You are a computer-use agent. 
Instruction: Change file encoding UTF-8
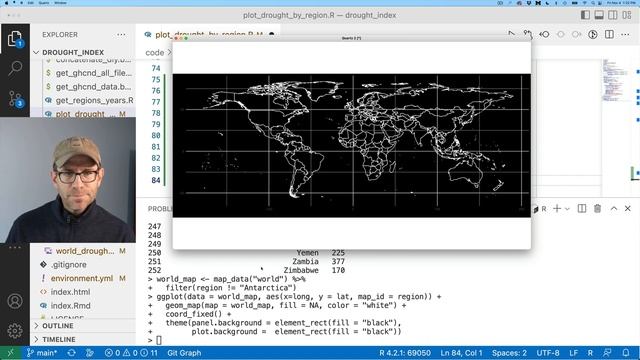548,353
